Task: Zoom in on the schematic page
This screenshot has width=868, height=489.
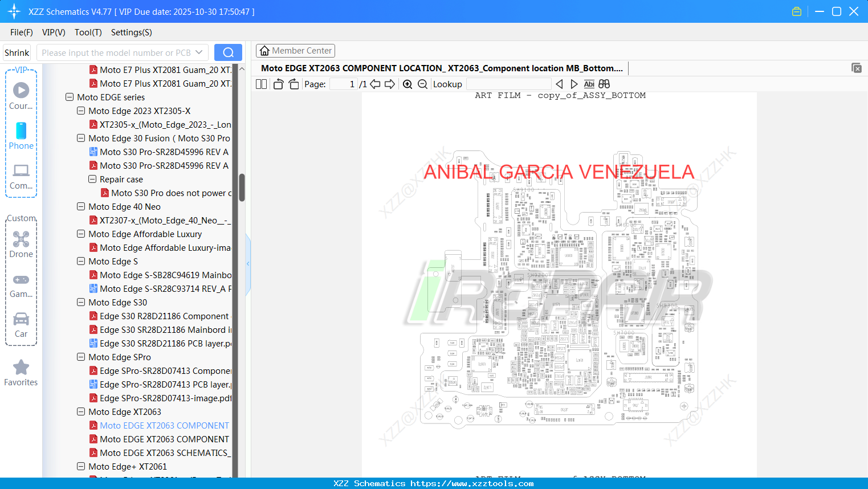Action: [407, 84]
